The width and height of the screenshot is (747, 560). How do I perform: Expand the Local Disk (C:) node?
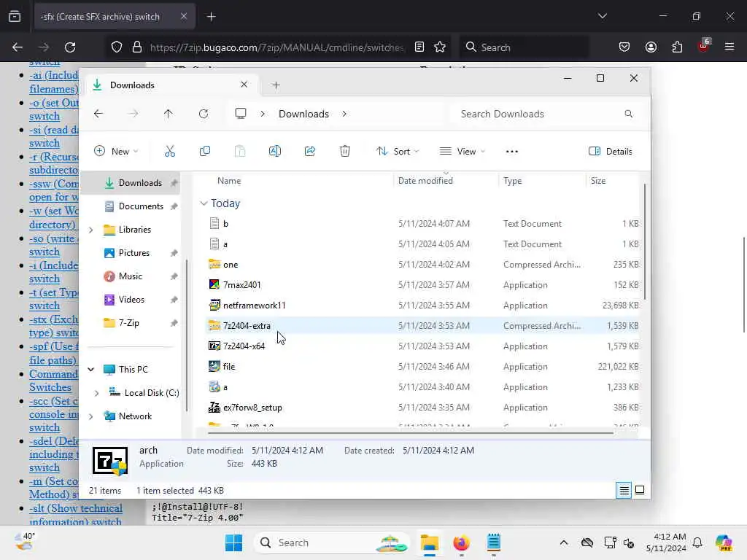pyautogui.click(x=97, y=393)
